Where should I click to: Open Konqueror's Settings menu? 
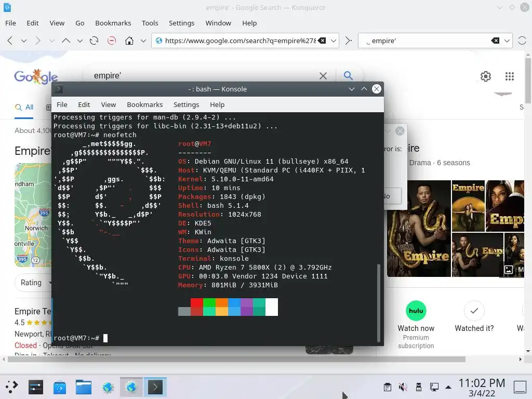(x=181, y=23)
